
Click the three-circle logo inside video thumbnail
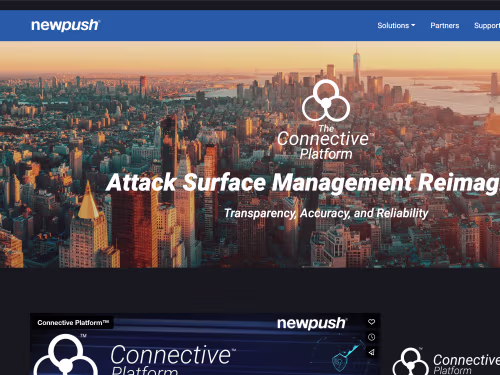(66, 355)
